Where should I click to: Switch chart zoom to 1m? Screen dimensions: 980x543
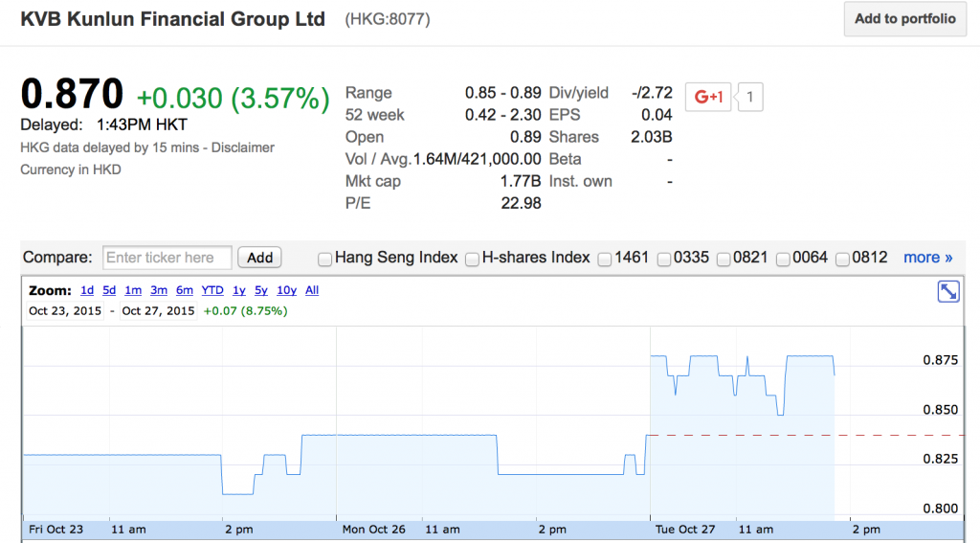click(x=133, y=290)
